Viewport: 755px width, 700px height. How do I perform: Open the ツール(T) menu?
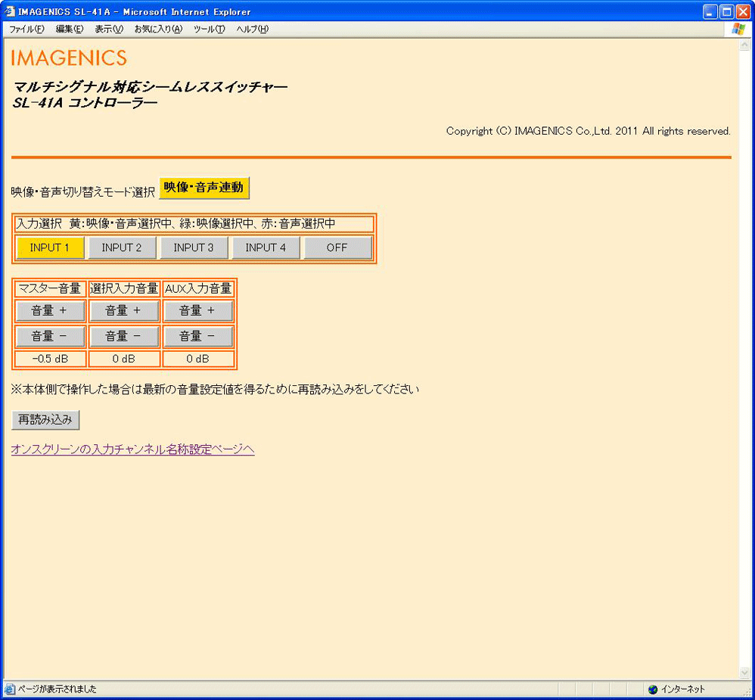click(x=209, y=29)
